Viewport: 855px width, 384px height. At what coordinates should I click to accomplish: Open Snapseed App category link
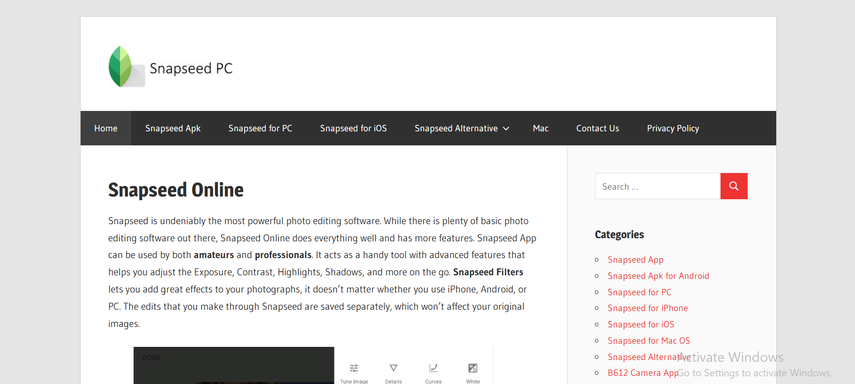tap(635, 260)
